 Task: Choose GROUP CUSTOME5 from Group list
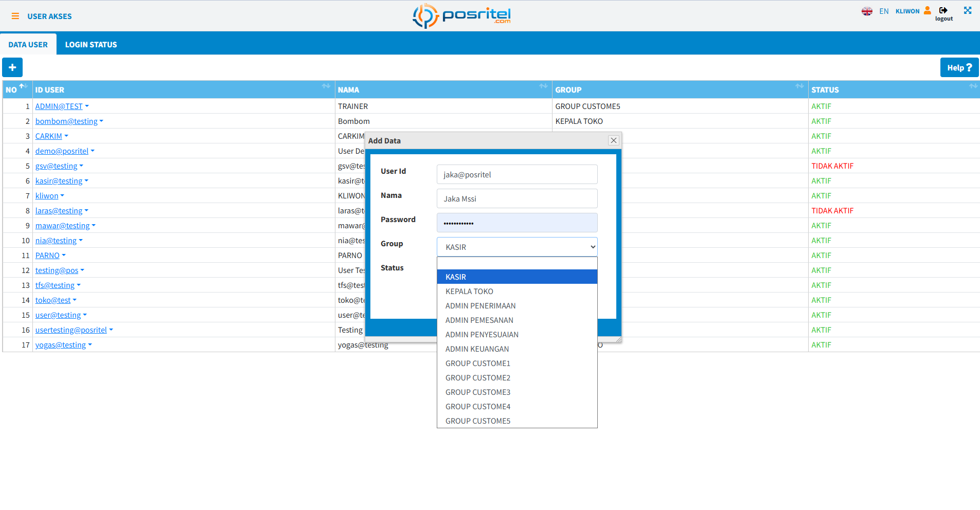pyautogui.click(x=517, y=421)
